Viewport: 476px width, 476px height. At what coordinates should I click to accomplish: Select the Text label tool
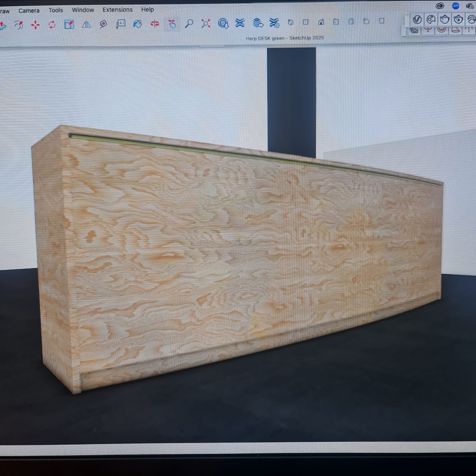point(121,24)
